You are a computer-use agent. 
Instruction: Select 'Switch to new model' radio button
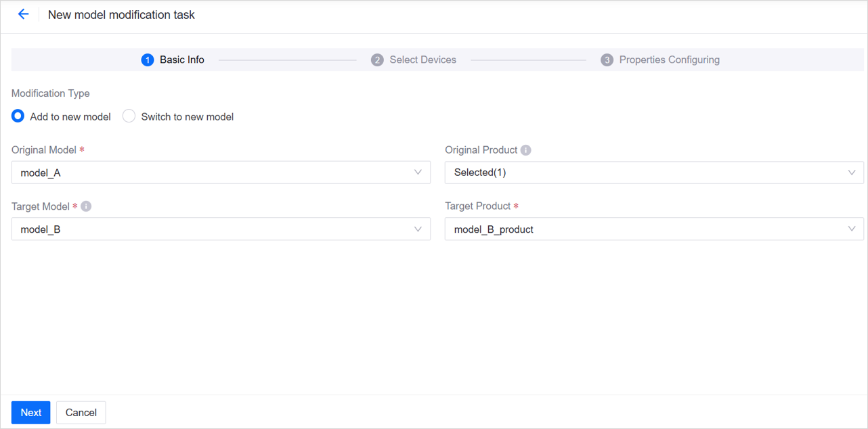tap(129, 116)
